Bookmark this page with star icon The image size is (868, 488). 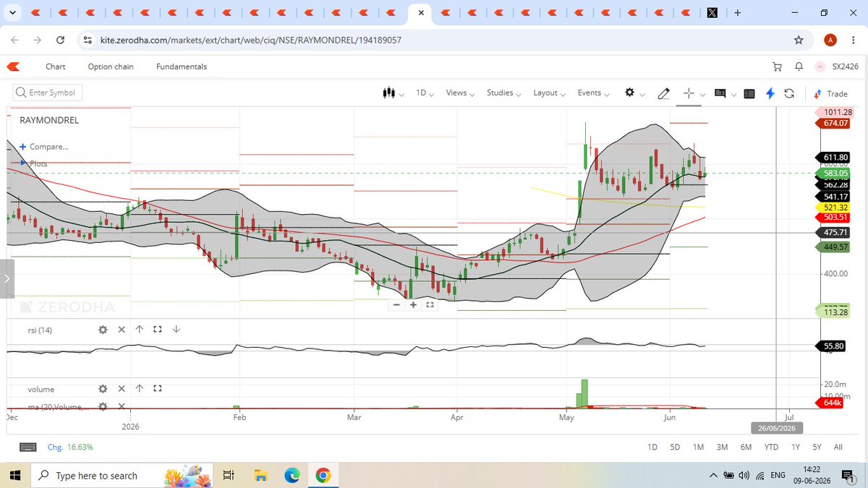tap(799, 40)
